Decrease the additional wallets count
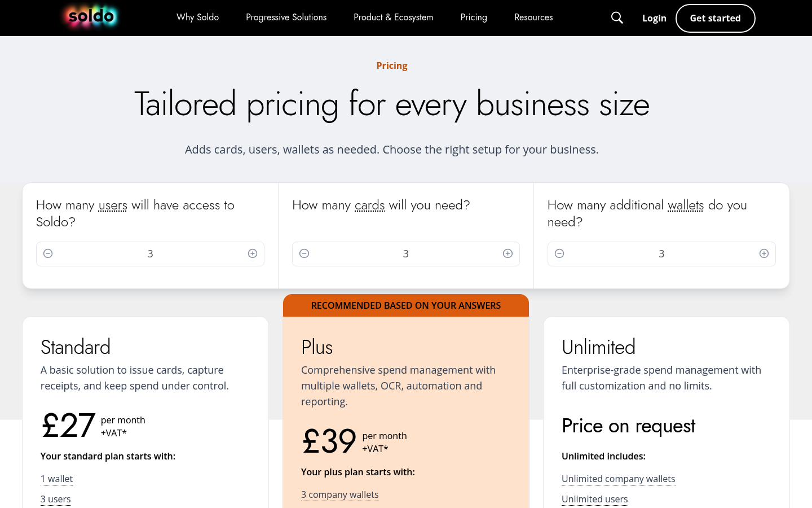Viewport: 812px width, 508px height. 559,253
